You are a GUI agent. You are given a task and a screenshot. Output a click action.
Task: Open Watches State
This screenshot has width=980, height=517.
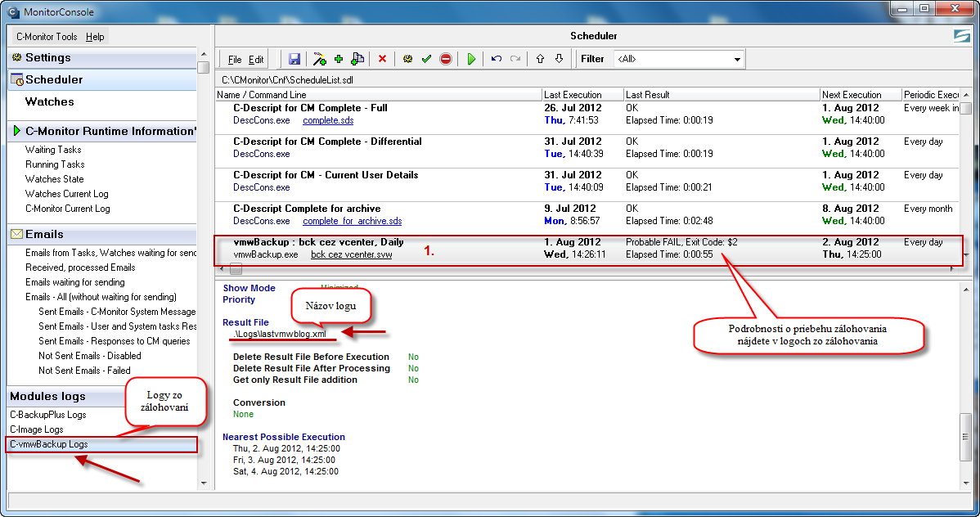click(x=54, y=179)
